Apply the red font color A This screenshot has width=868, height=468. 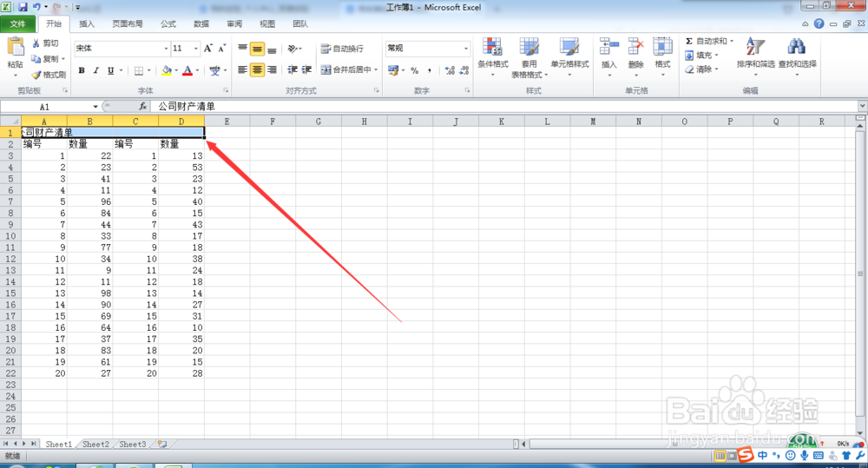click(x=187, y=70)
